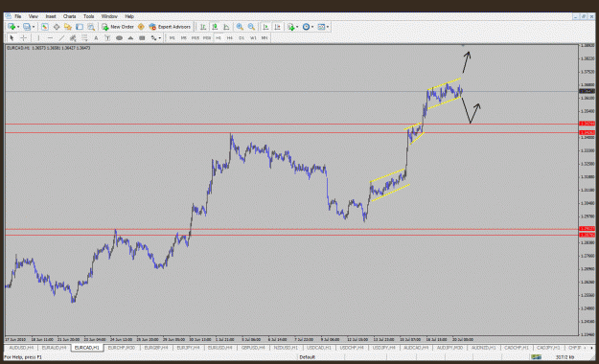This screenshot has width=599, height=364.
Task: Switch to the GBPUSD,H4 chart tab
Action: tap(253, 348)
